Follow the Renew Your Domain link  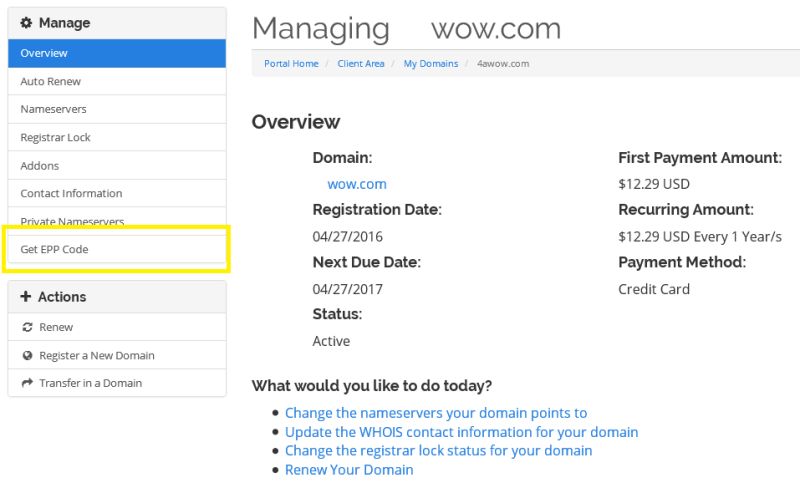pos(349,470)
